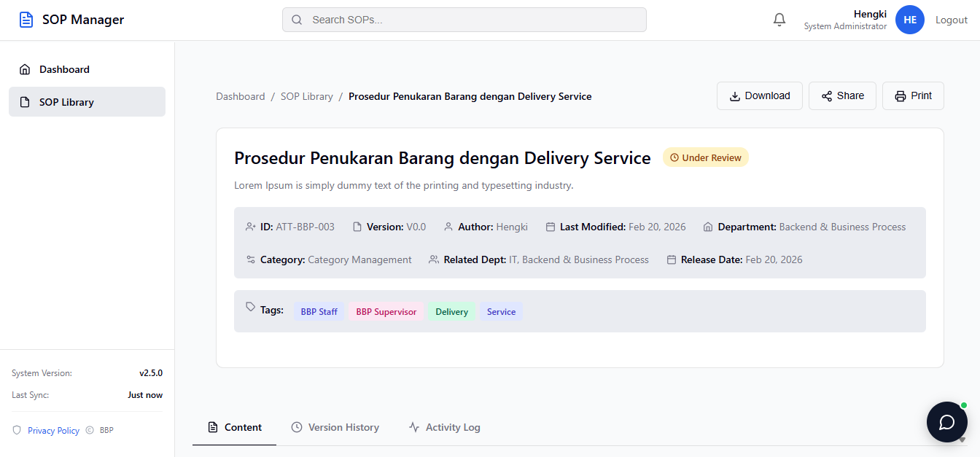This screenshot has width=980, height=457.
Task: Select the BBP Supervisor tag
Action: (386, 312)
